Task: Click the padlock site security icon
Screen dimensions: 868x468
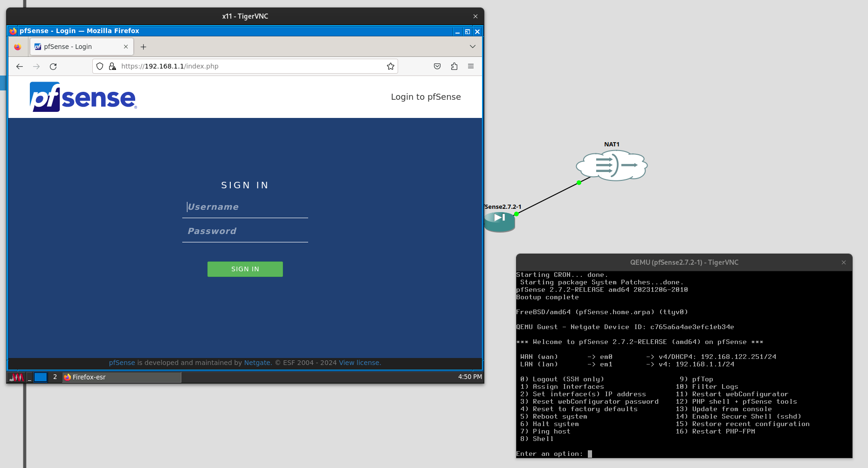Action: tap(112, 66)
